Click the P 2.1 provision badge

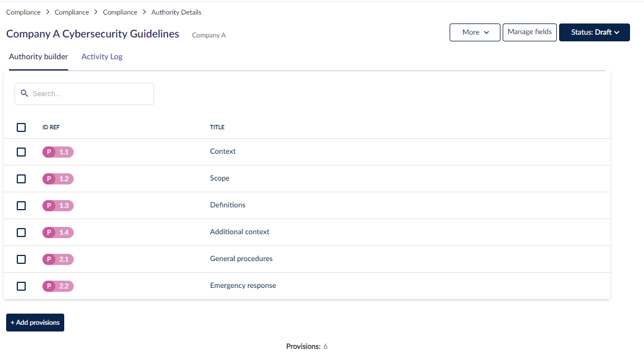click(x=58, y=259)
